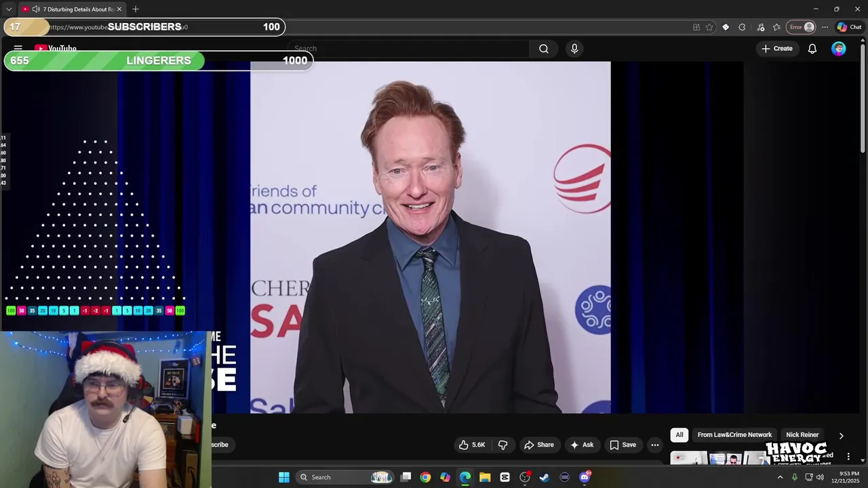
Task: Open the Edge tab list dropdown
Action: point(9,9)
